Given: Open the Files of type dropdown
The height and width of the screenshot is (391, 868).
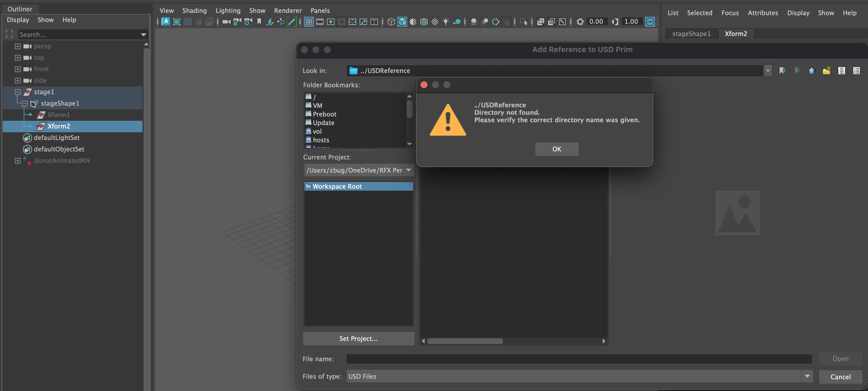Looking at the screenshot, I should [807, 376].
